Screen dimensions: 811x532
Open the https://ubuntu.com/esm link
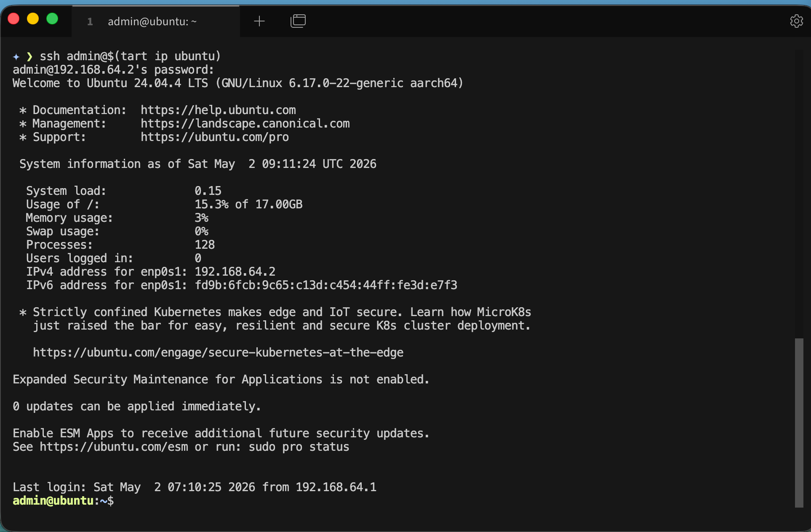click(114, 447)
